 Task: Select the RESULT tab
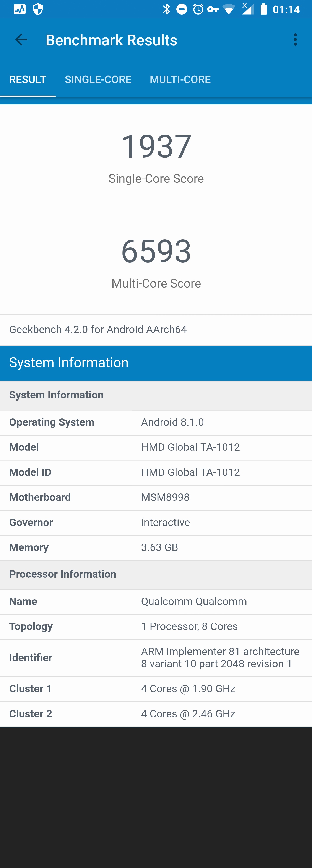[x=28, y=79]
